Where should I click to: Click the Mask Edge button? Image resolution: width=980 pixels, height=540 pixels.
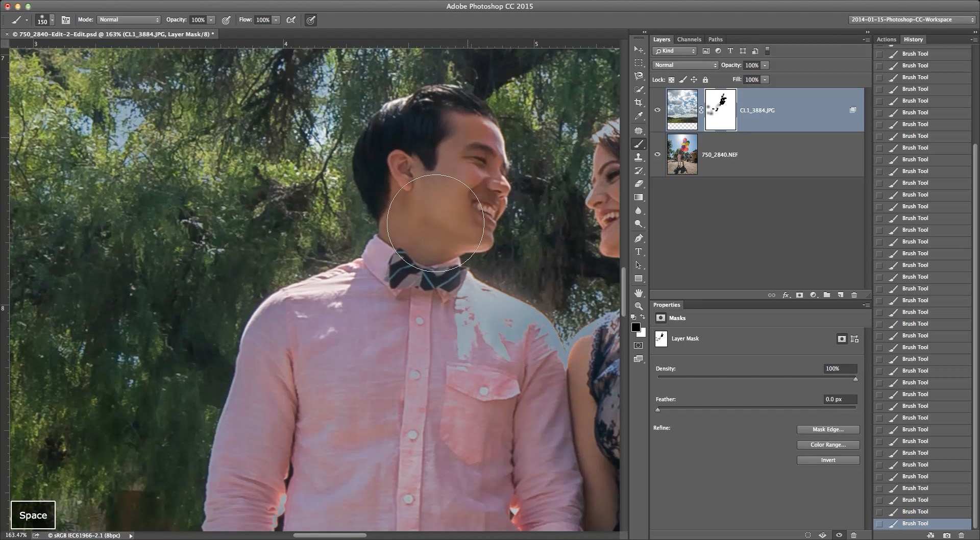tap(828, 429)
